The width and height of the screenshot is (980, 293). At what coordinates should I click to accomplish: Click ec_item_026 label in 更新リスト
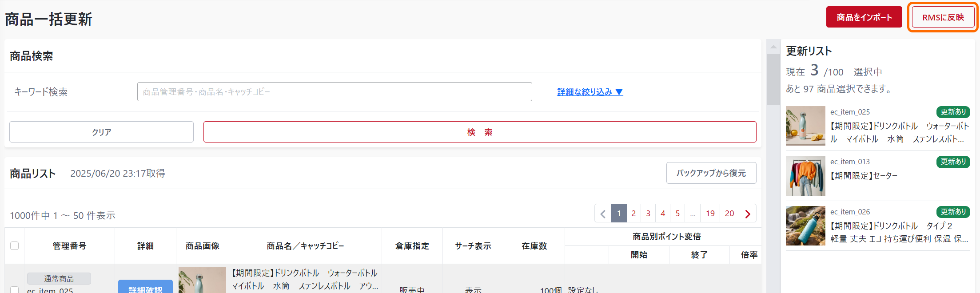[850, 212]
